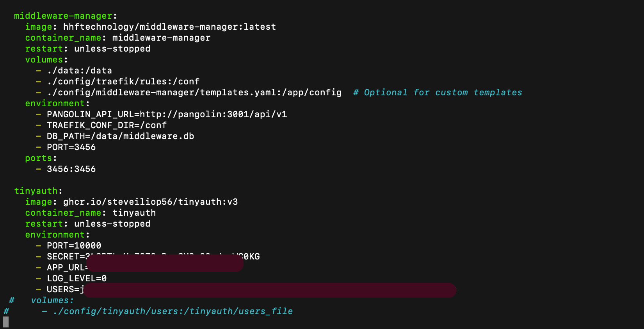The height and width of the screenshot is (329, 644).
Task: Click the Optional for custom templates comment
Action: pos(438,93)
